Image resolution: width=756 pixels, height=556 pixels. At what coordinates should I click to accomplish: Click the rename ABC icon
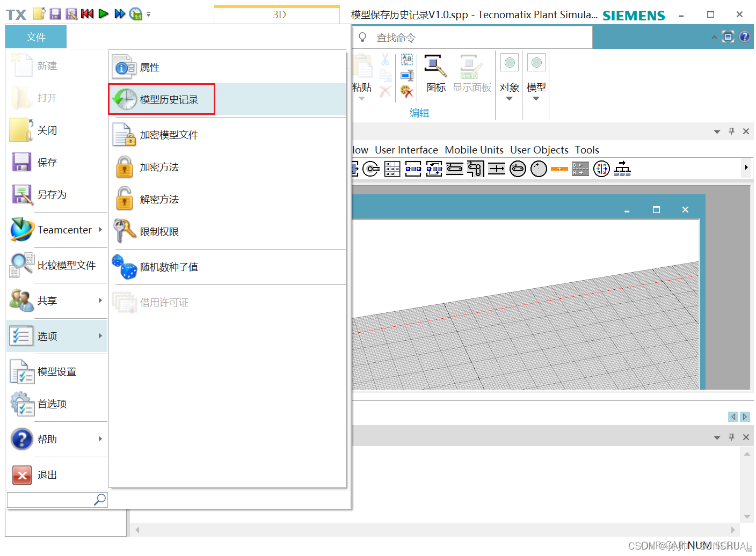(407, 60)
